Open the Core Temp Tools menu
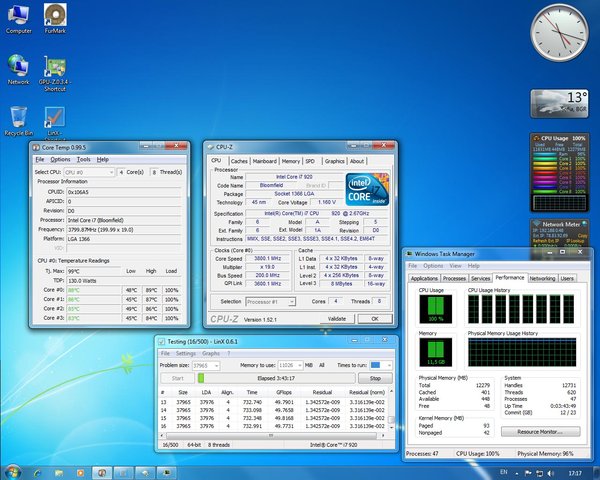Screen dimensions: 600x480 point(83,159)
